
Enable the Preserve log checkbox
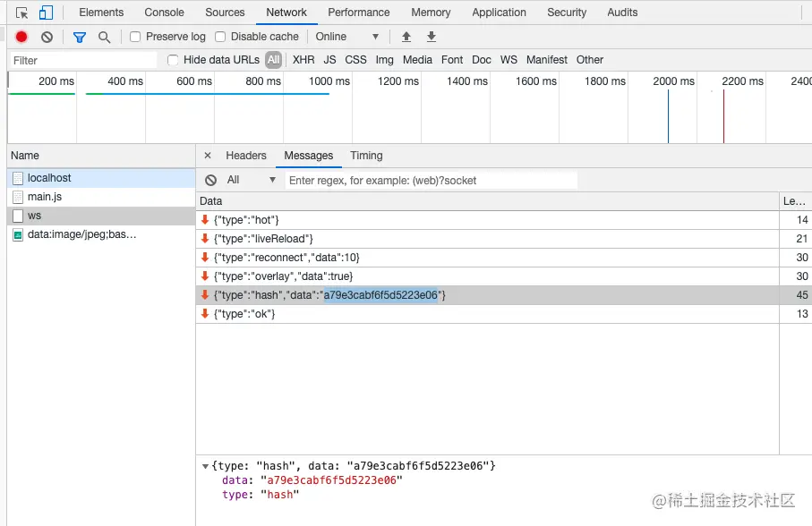pos(135,37)
